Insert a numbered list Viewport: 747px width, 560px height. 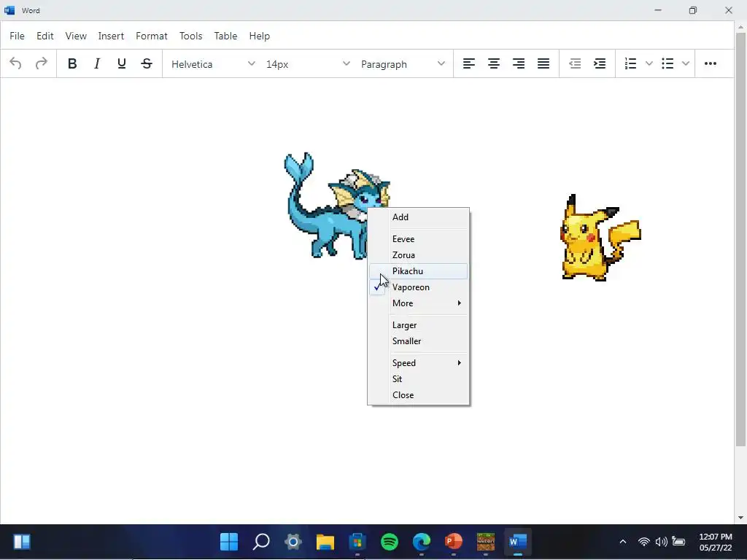click(x=630, y=63)
